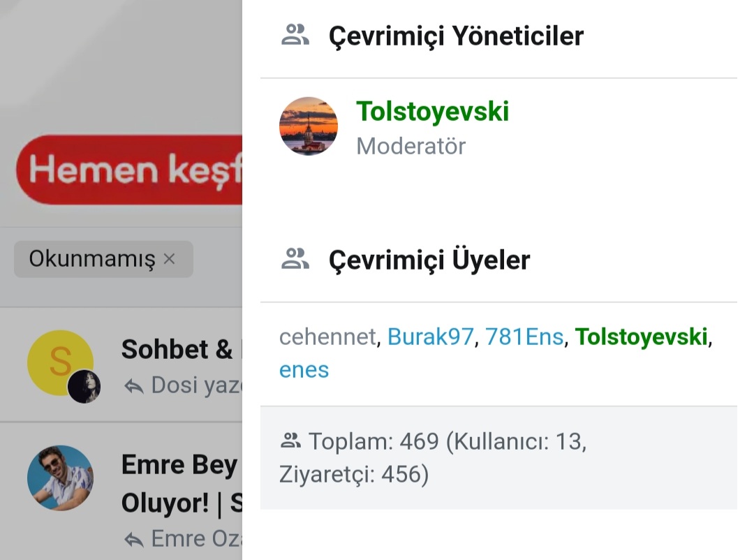This screenshot has height=560, width=754.
Task: Click green Tolstoyevski in online members list
Action: (641, 337)
